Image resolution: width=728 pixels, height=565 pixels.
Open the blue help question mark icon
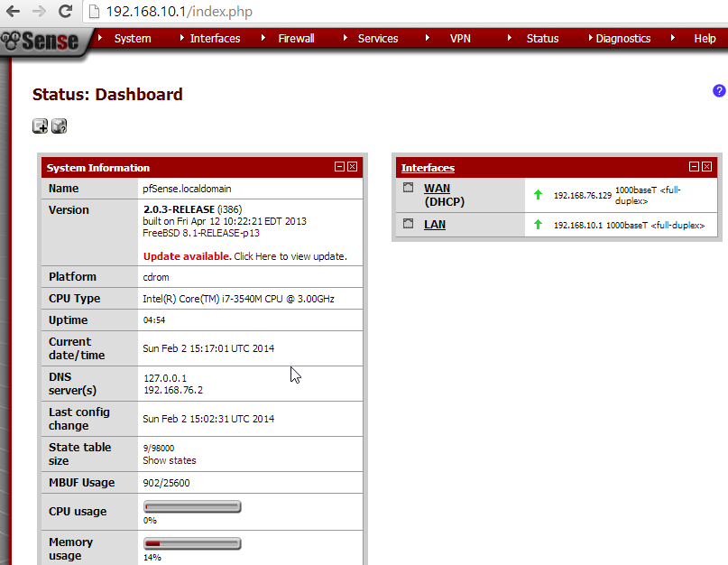coord(719,90)
